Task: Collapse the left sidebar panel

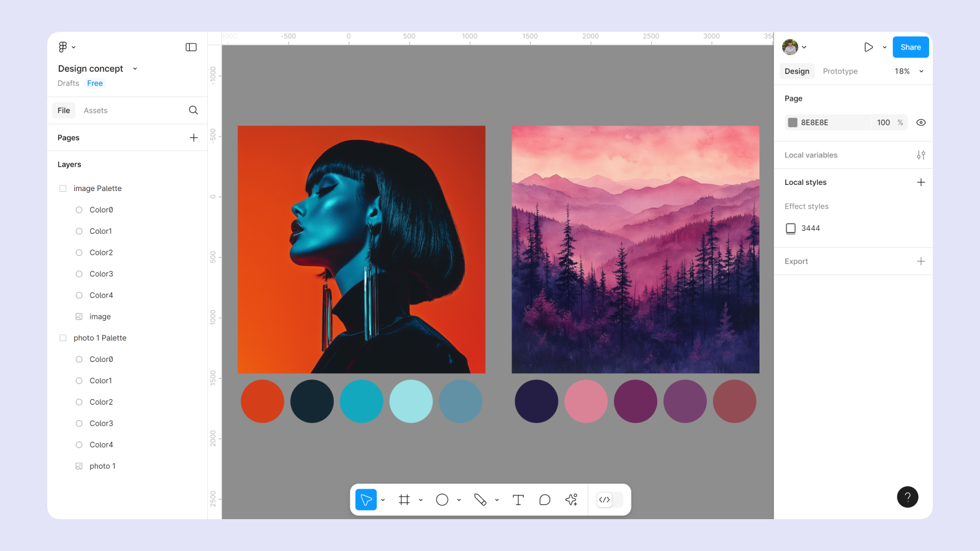Action: (190, 47)
